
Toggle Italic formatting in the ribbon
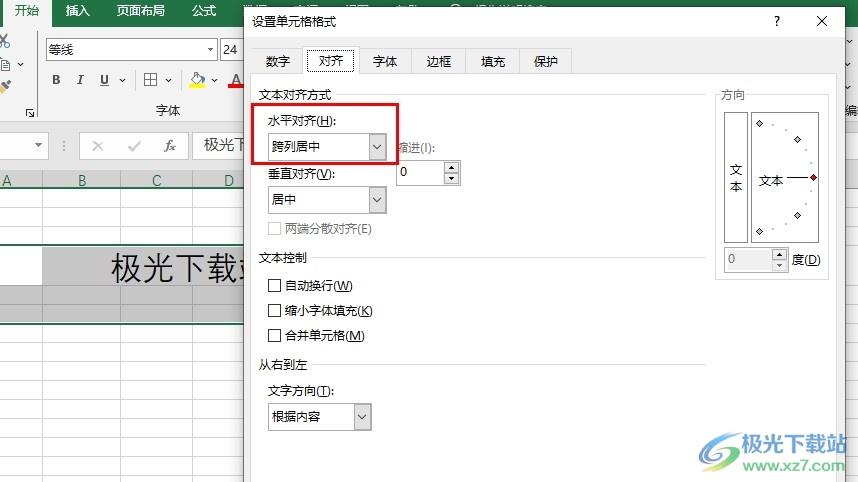click(80, 80)
